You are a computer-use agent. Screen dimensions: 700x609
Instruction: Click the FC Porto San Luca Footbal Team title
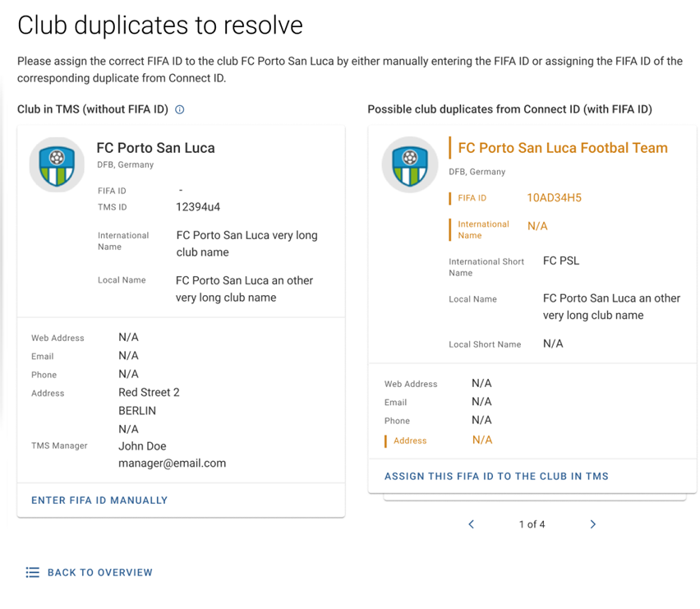pos(563,148)
